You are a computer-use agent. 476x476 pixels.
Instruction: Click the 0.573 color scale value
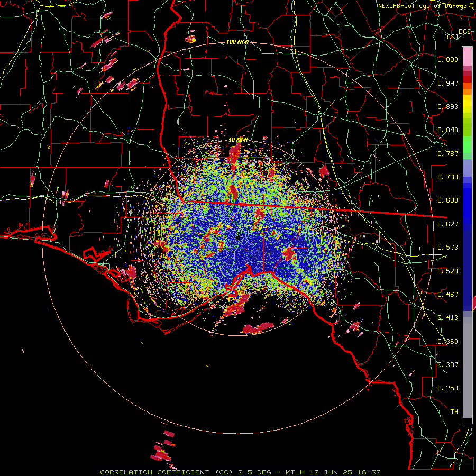click(x=448, y=248)
